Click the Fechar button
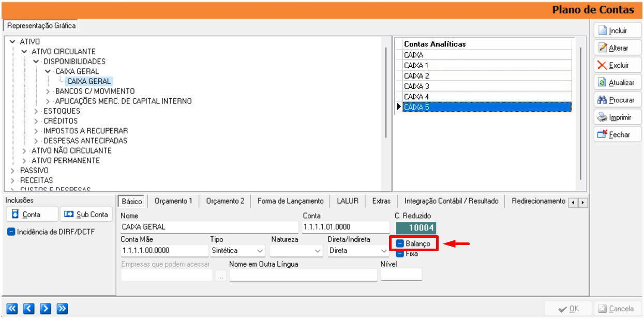This screenshot has width=644, height=321. coord(613,134)
